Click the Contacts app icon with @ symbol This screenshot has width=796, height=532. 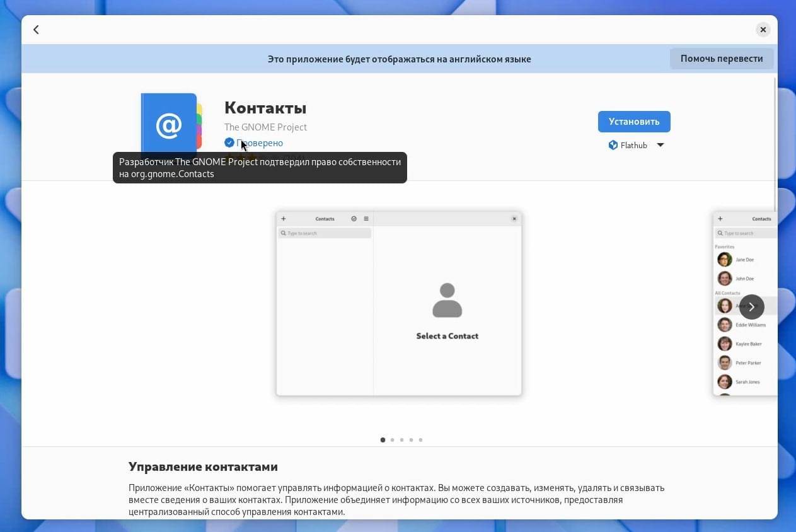click(x=171, y=124)
